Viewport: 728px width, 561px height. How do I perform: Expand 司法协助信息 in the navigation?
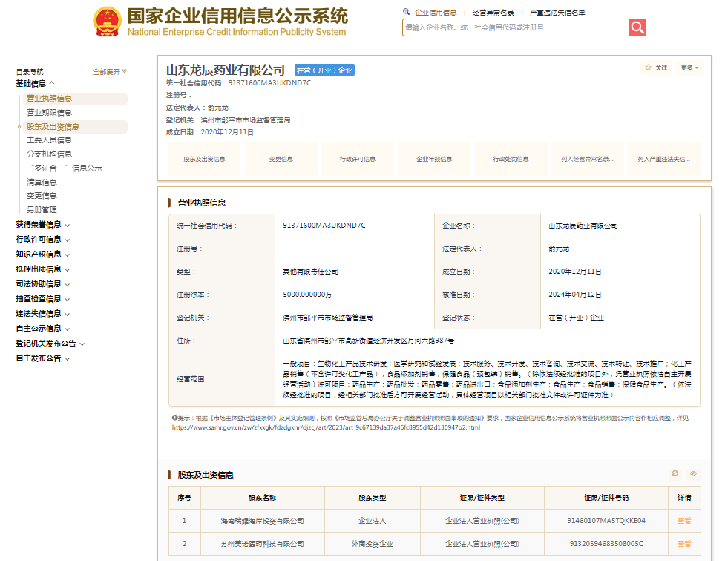(43, 284)
